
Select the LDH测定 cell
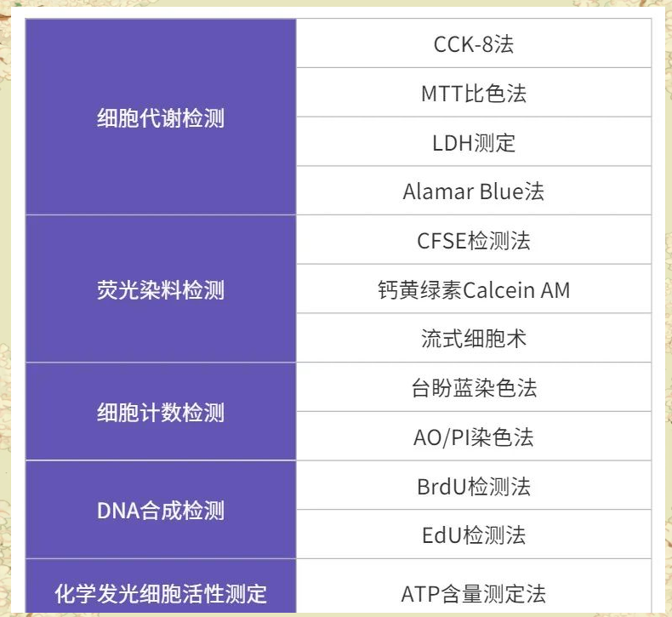[x=474, y=142]
